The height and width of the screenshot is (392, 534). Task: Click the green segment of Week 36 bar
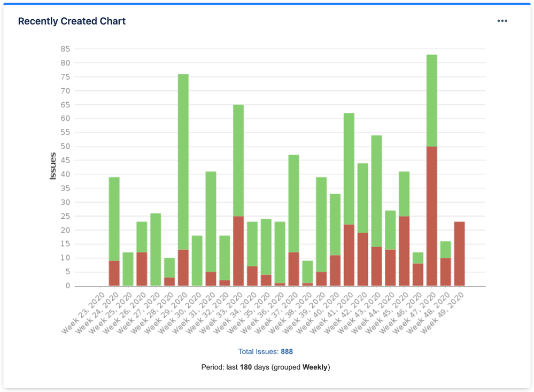coord(280,252)
